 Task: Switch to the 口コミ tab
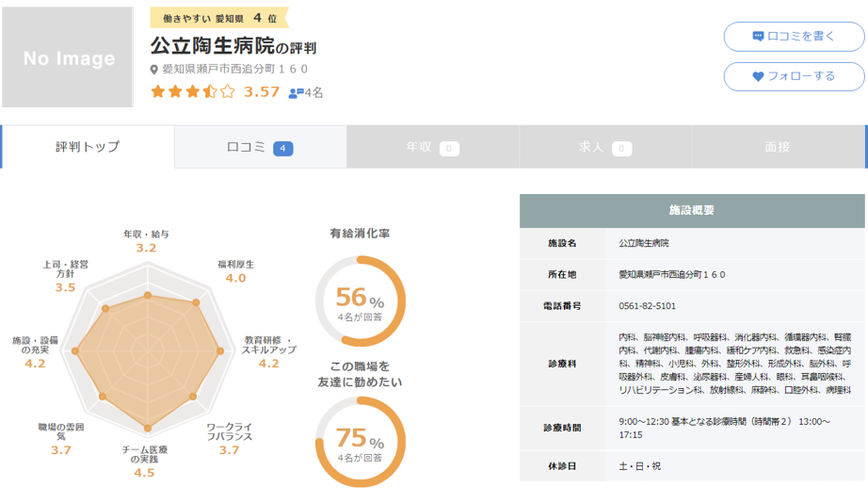point(260,147)
